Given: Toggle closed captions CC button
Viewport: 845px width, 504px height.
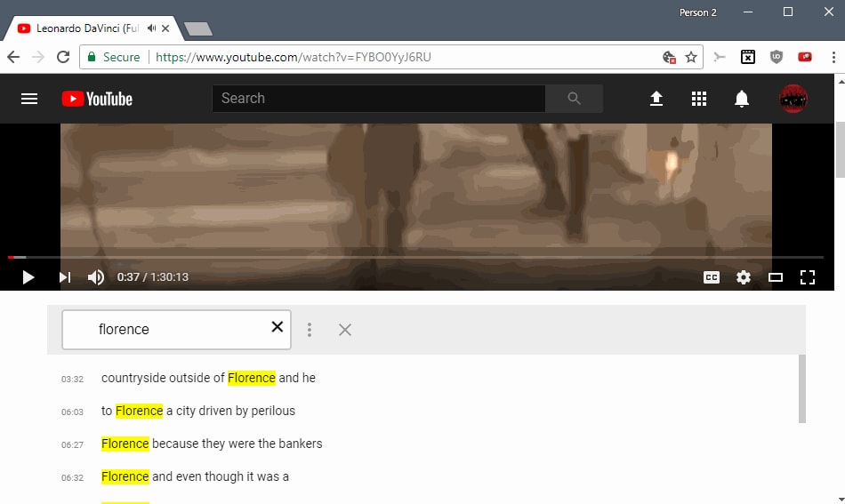Looking at the screenshot, I should point(712,277).
